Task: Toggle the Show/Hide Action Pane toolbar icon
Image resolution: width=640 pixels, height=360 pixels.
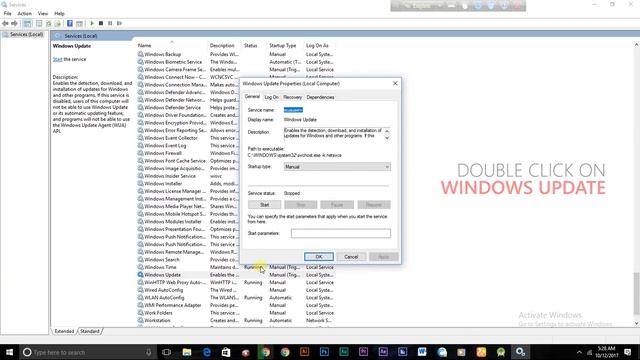Action: pos(80,23)
